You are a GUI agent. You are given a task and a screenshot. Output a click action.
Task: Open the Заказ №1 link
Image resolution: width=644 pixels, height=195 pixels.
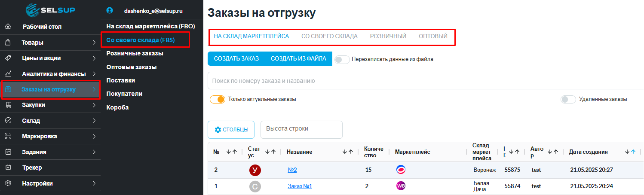click(300, 186)
